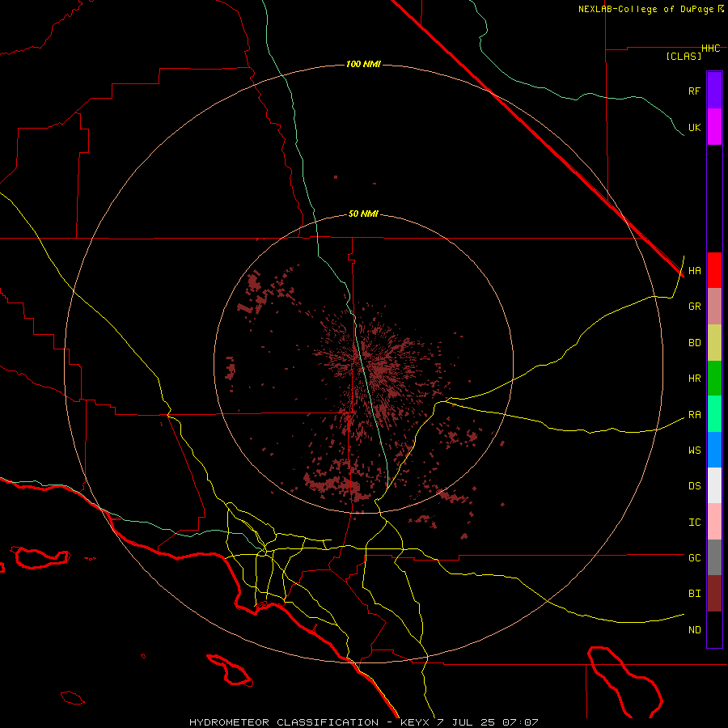Click the UK legend label
This screenshot has height=728, width=728.
click(694, 127)
